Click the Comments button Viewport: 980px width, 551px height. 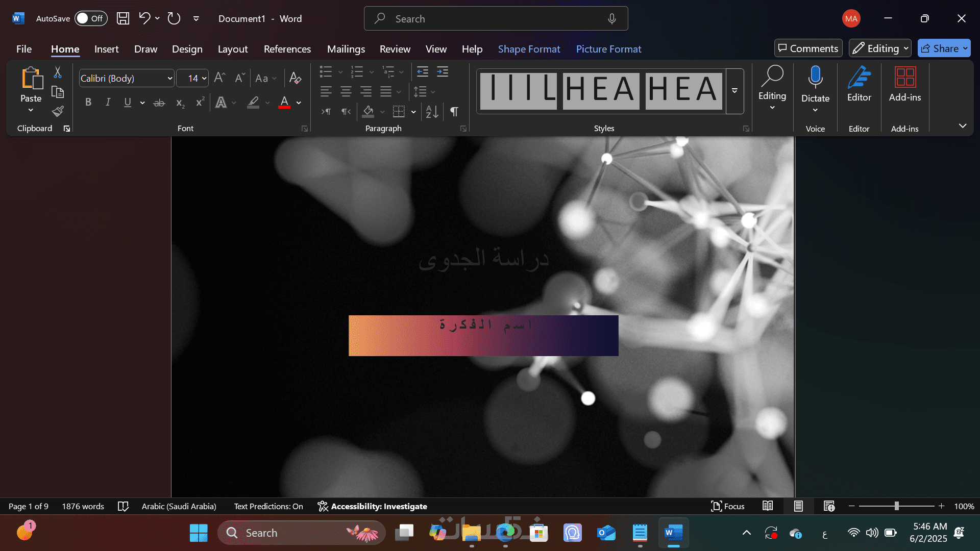coord(808,48)
